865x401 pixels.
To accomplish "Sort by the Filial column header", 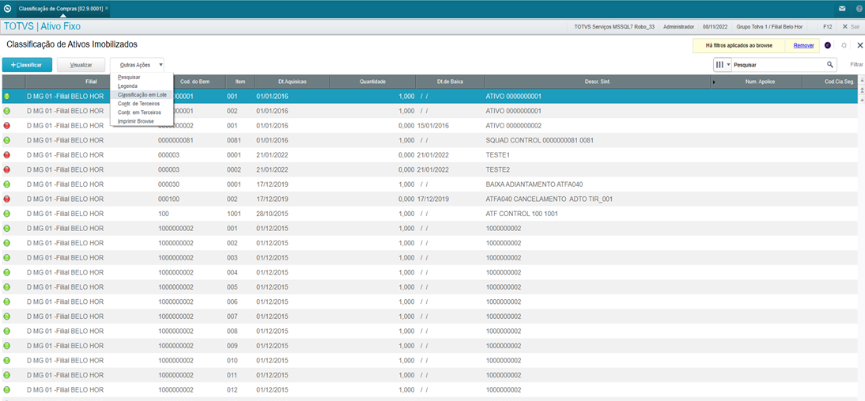I will pos(91,82).
